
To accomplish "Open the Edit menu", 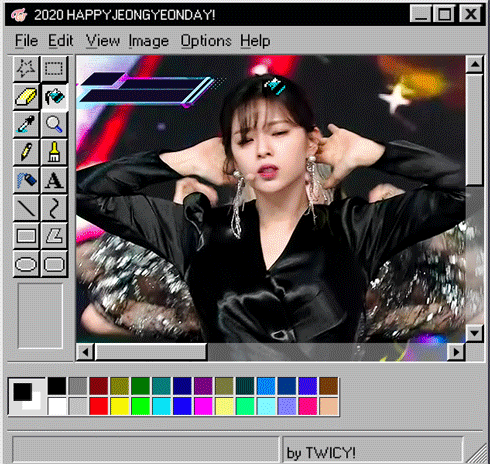I will tap(60, 41).
